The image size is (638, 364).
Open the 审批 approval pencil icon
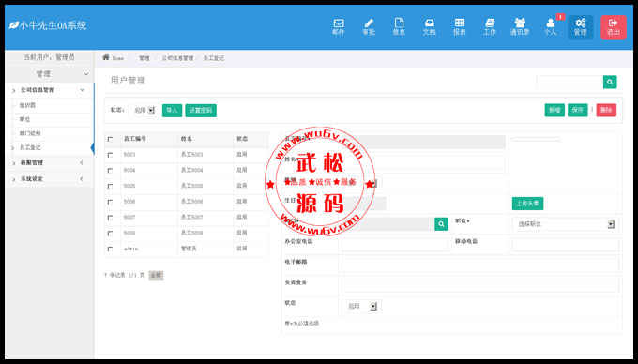[369, 27]
